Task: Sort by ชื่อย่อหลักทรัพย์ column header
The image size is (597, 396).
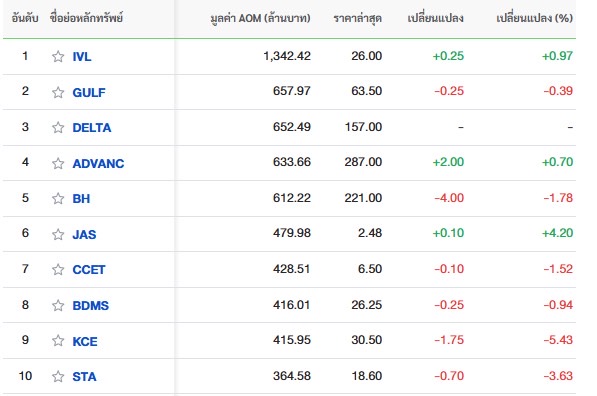Action: point(86,18)
